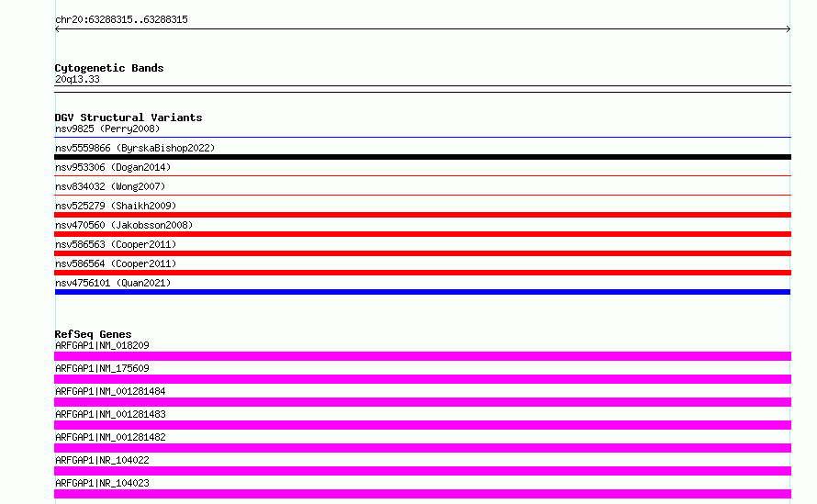Viewport: 817px width, 504px height.
Task: Open variant nsv470560 (Jakobsson2008) label
Action: (124, 225)
